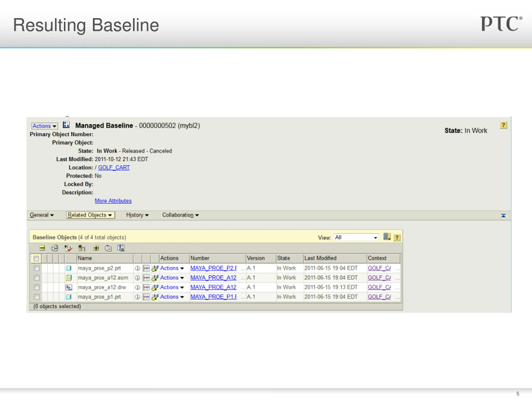This screenshot has width=532, height=399.
Task: Click the structure list icon for maya_proe_a12.asm
Action: (146, 278)
